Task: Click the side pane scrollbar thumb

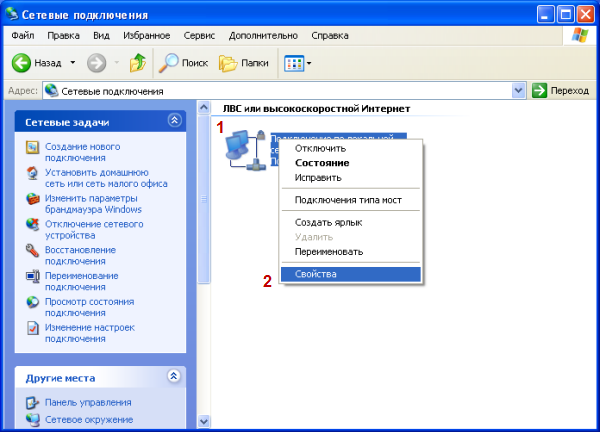Action: pos(204,199)
